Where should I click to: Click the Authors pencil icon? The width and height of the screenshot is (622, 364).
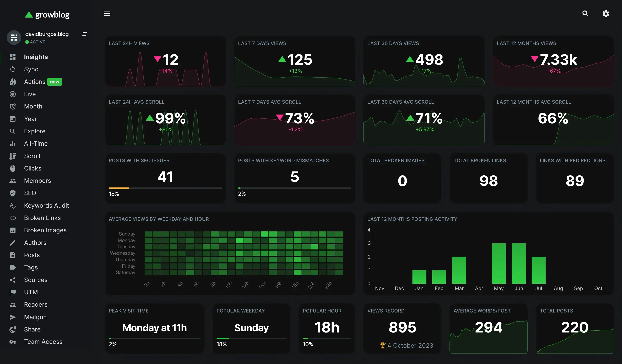pyautogui.click(x=13, y=243)
